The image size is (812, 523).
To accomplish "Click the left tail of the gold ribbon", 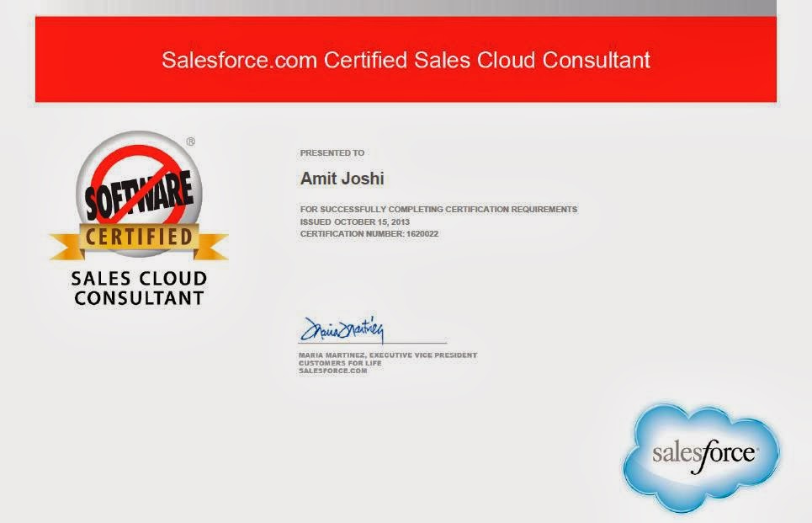I will pyautogui.click(x=64, y=248).
